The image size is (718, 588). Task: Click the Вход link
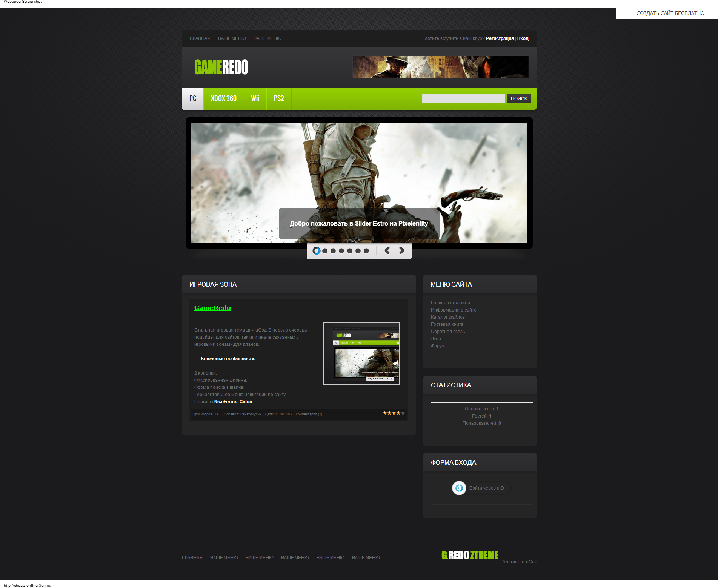523,38
